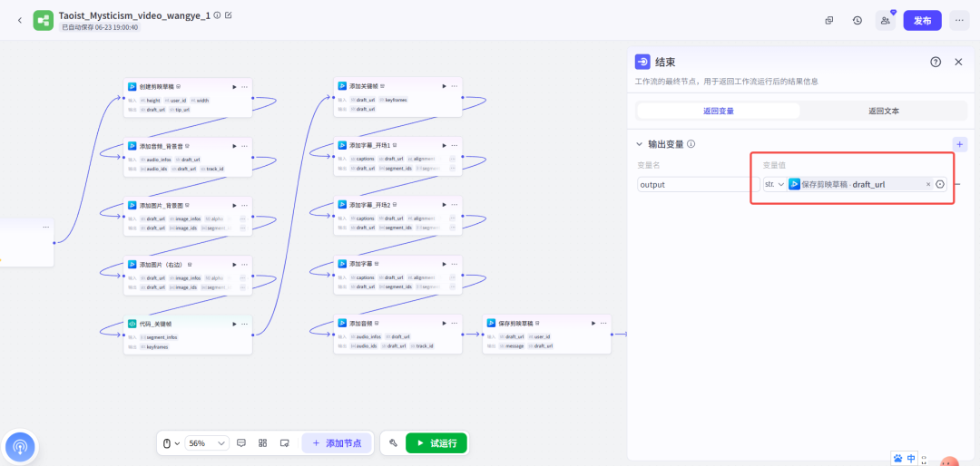
Task: Open more menu on 添加字幕_开场2 node
Action: (x=455, y=204)
